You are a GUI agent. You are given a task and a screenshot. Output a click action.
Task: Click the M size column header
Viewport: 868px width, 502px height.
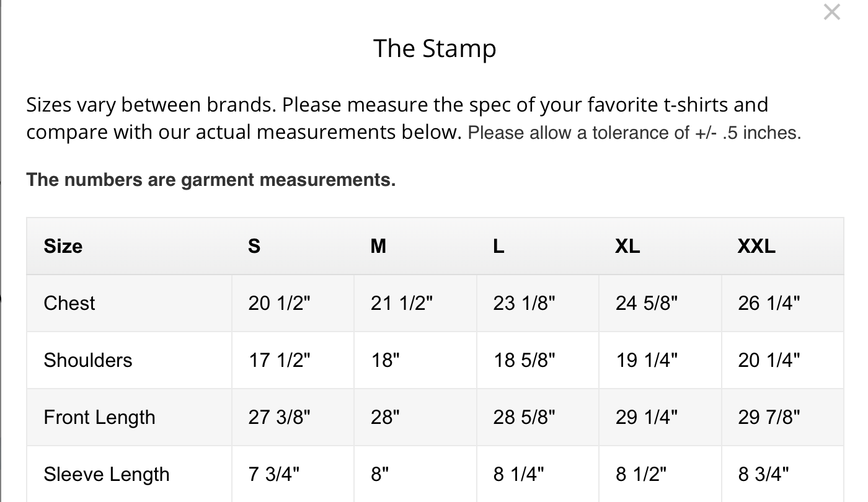(x=378, y=246)
